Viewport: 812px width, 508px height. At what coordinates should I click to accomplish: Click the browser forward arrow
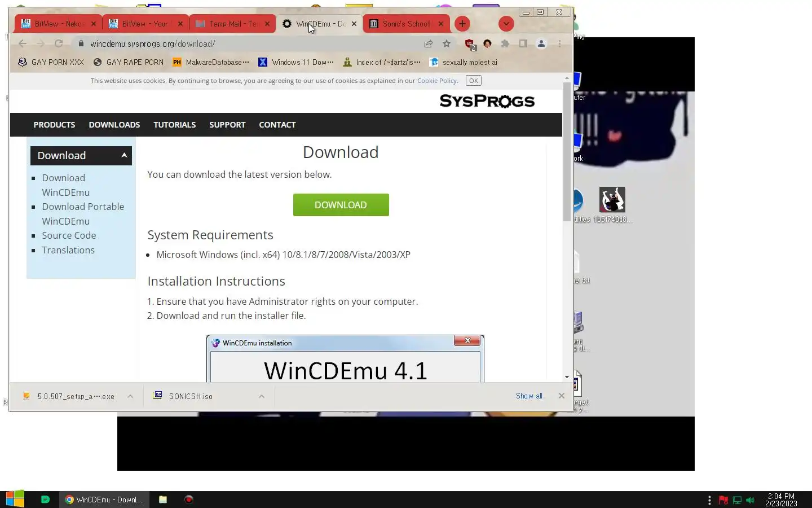(x=41, y=43)
